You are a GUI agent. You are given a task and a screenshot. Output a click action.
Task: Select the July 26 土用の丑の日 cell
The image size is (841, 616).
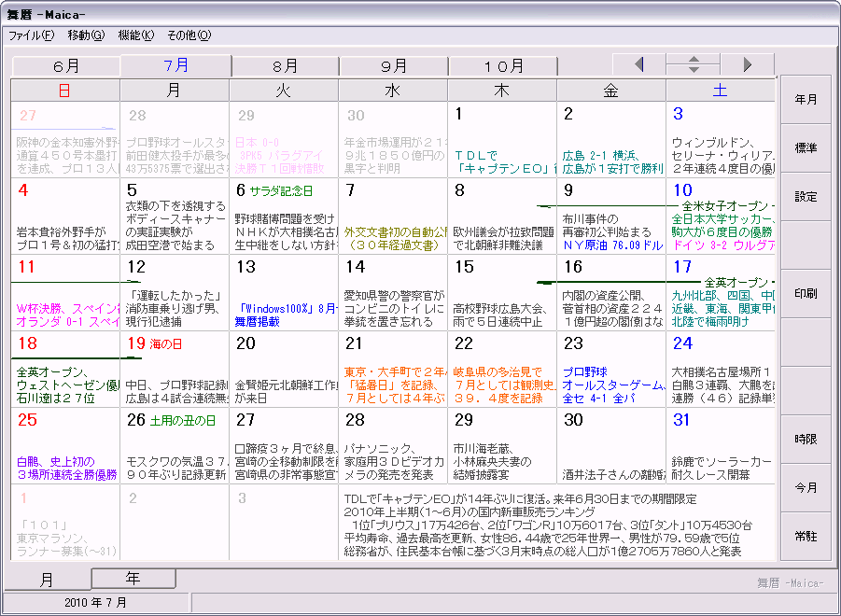pos(175,445)
